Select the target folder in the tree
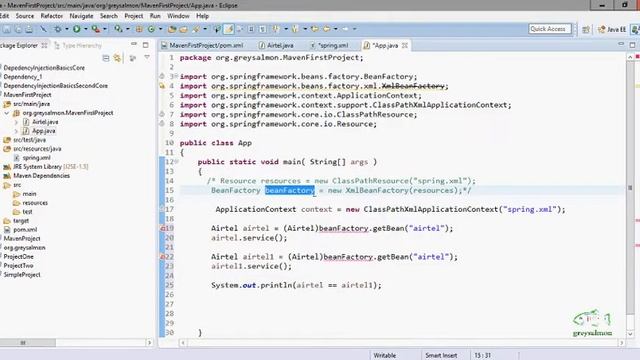This screenshot has height=360, width=640. (x=16, y=221)
